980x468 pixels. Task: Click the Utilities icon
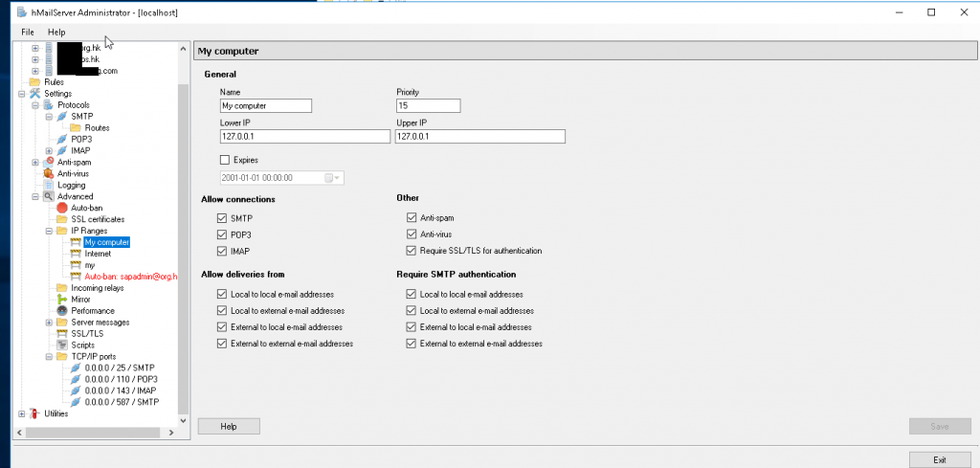click(x=35, y=413)
